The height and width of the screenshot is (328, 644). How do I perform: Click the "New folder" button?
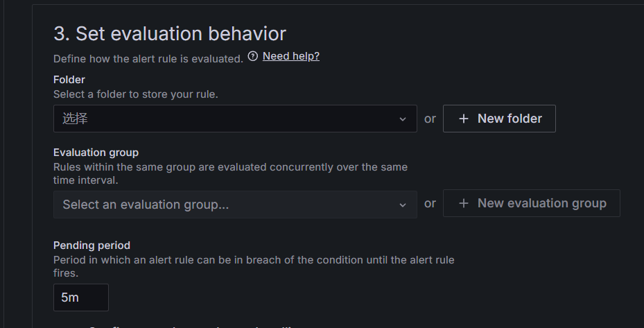click(499, 119)
